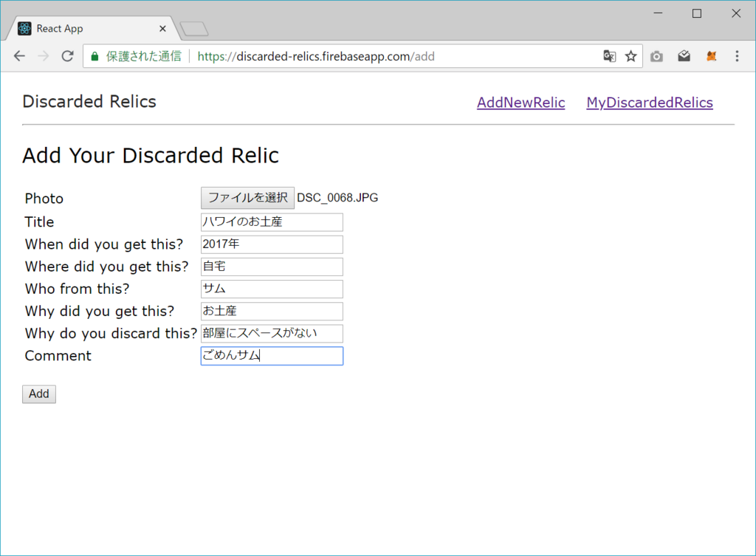Submit the form with the Add button

[39, 394]
